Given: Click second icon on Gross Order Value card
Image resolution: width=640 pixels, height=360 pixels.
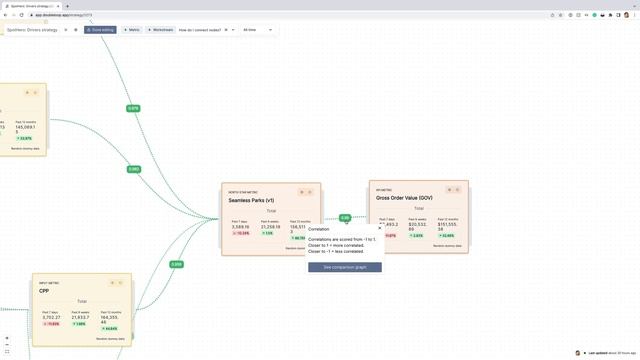Looking at the screenshot, I should [x=458, y=190].
